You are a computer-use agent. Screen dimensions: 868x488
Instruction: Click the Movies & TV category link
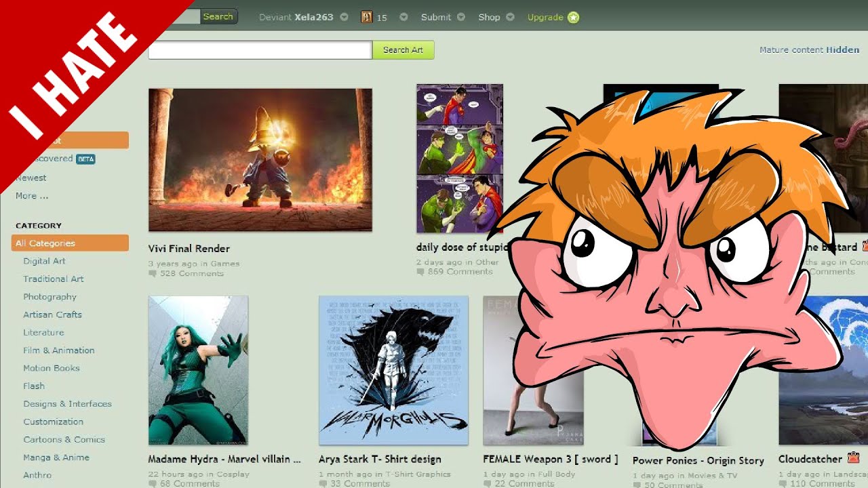[x=712, y=476]
